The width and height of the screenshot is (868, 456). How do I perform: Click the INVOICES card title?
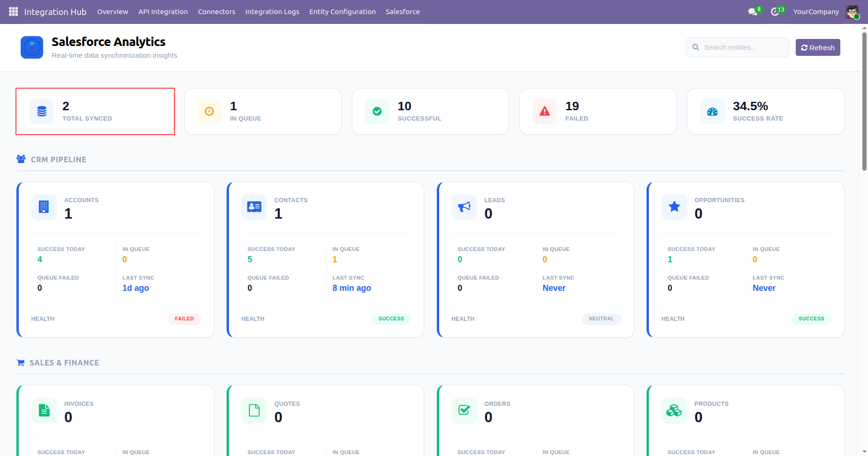(x=79, y=403)
